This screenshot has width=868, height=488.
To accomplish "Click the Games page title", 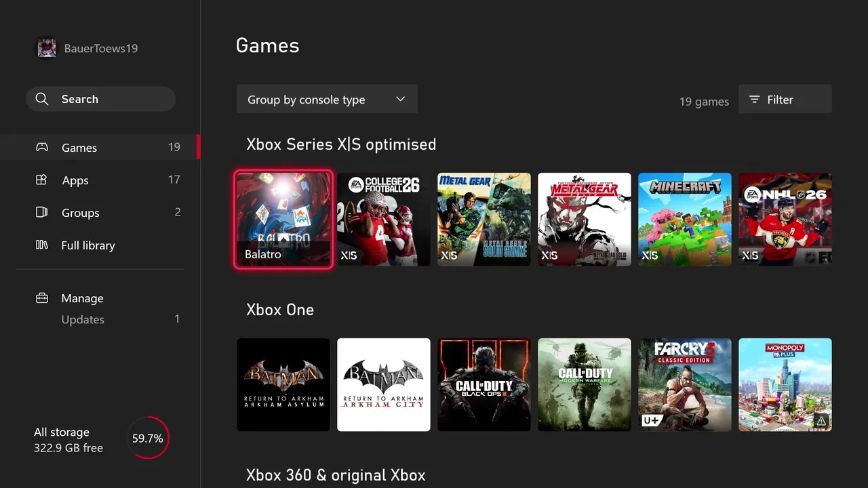I will pos(267,45).
